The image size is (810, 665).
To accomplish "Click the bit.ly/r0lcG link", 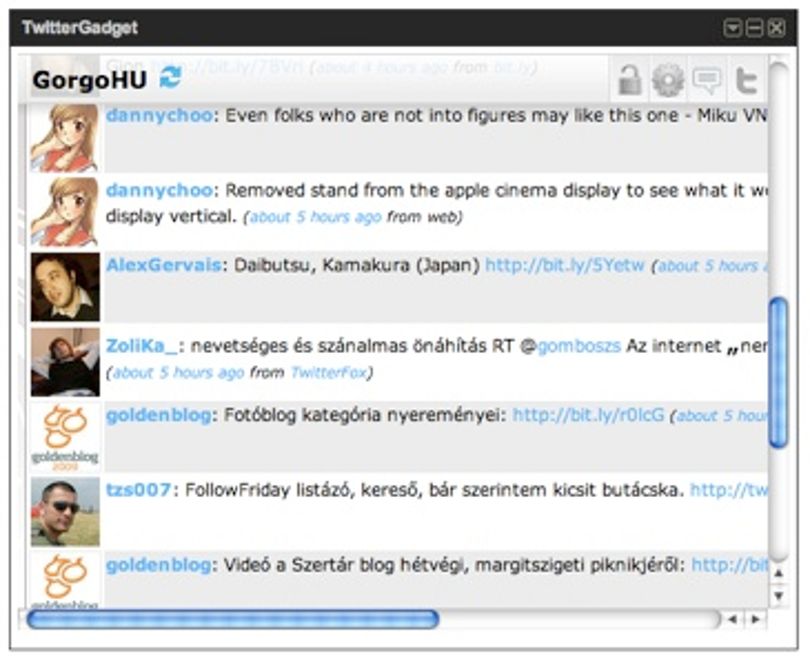I will [588, 415].
